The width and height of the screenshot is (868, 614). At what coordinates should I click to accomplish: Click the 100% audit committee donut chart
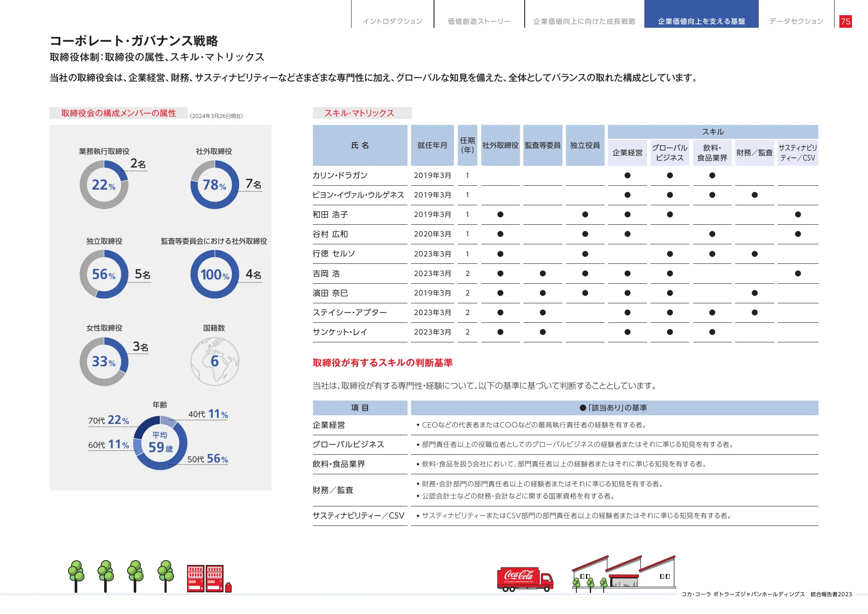point(214,274)
